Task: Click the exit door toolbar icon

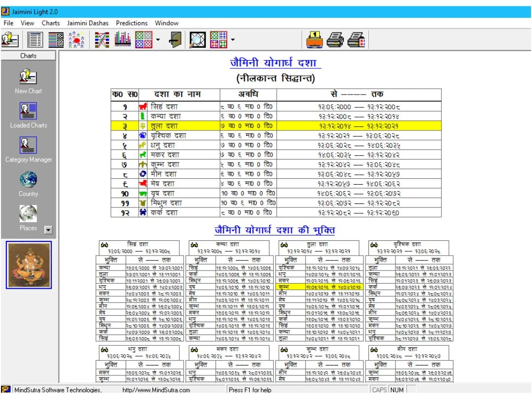Action: tap(175, 39)
